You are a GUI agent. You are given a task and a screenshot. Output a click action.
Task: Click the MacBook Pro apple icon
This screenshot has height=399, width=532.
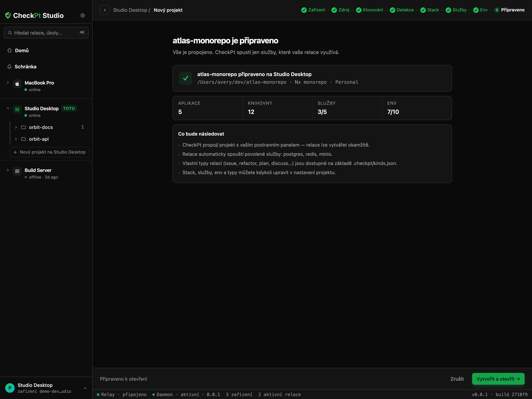point(17,84)
